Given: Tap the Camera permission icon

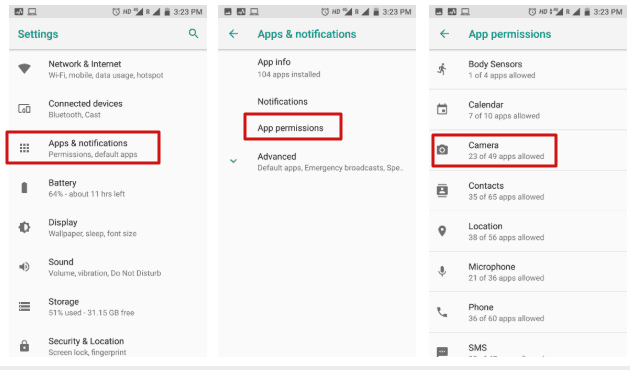Looking at the screenshot, I should (x=442, y=150).
